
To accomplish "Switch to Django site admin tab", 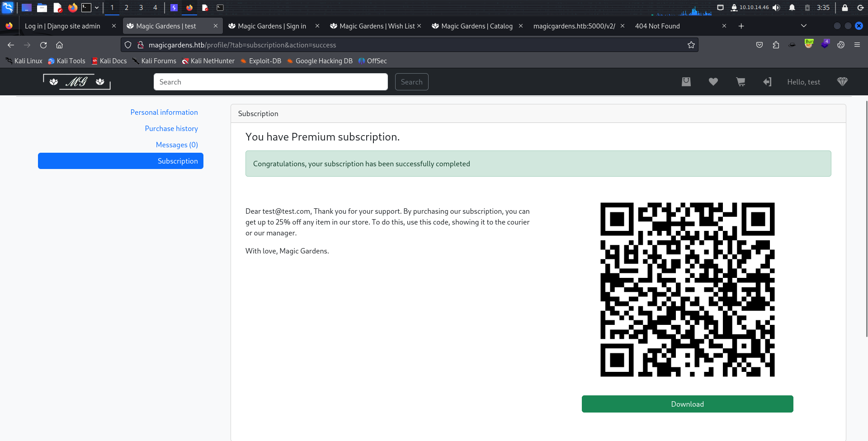I will coord(62,26).
